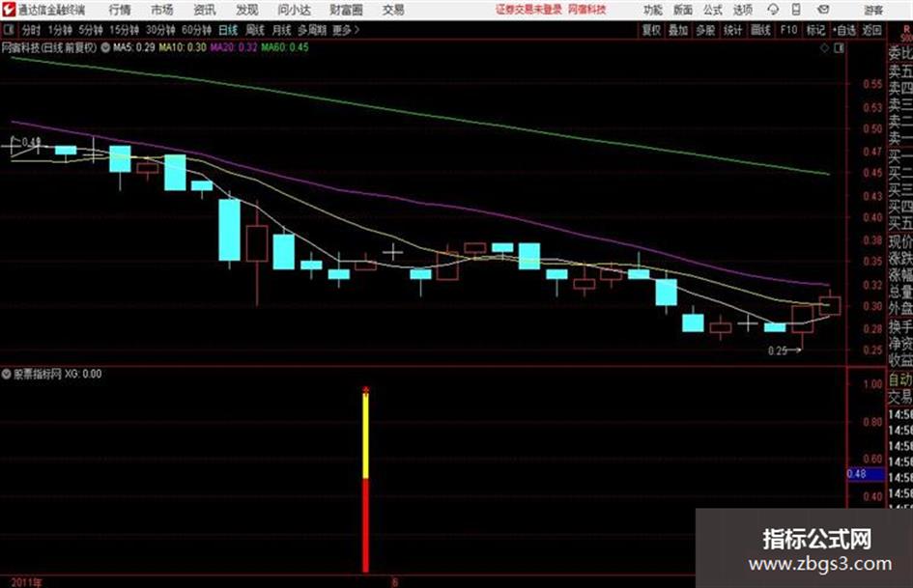Click the 自动 label in side panel
913x588 pixels.
coord(900,380)
